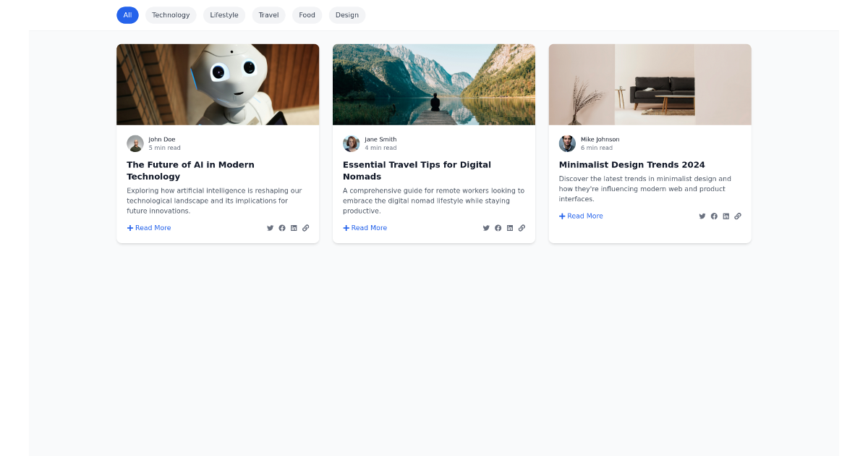Share Design Trends 2024 on Facebook
Viewport: 868px width, 456px height.
[x=714, y=216]
